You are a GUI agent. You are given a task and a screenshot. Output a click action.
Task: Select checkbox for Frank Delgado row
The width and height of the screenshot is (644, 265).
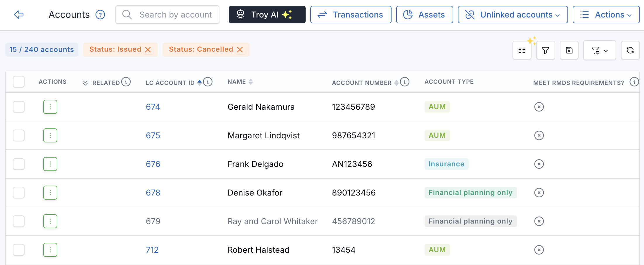[x=19, y=164]
